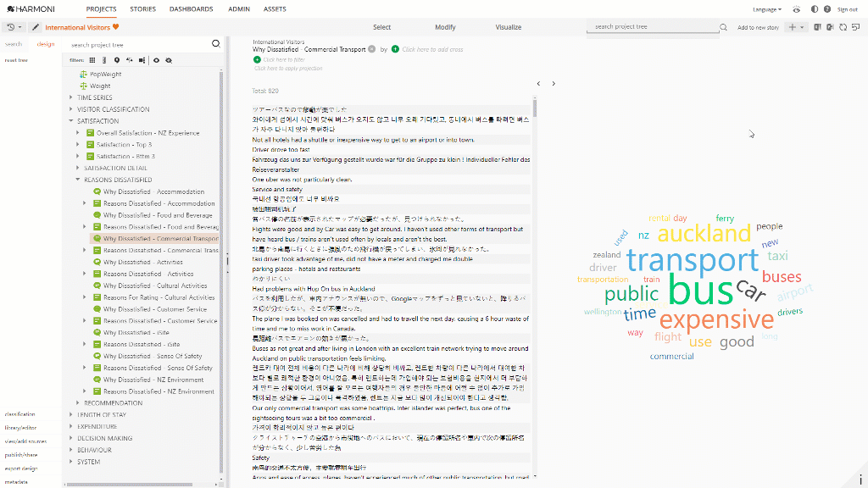Viewport: 868px width, 488px height.
Task: Open classification in left sidebar
Action: click(x=20, y=413)
